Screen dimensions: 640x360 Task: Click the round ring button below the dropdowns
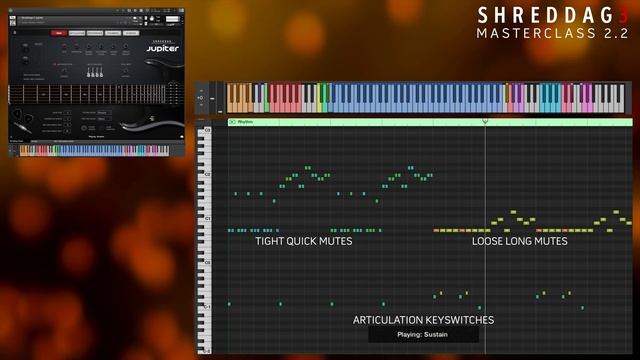pyautogui.click(x=84, y=128)
